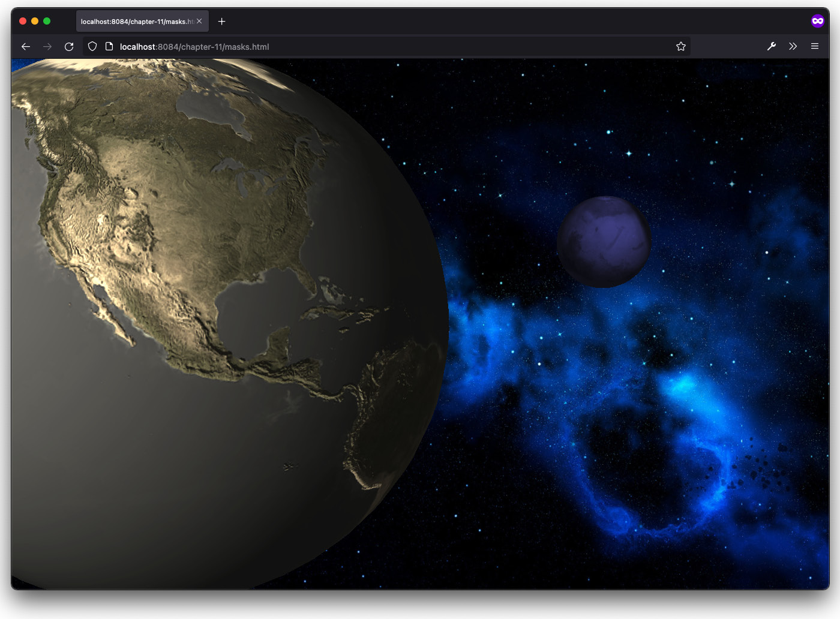Select the localhost:8084/chapter-11/masks.html tab
Viewport: 840px width, 619px height.
pos(142,22)
